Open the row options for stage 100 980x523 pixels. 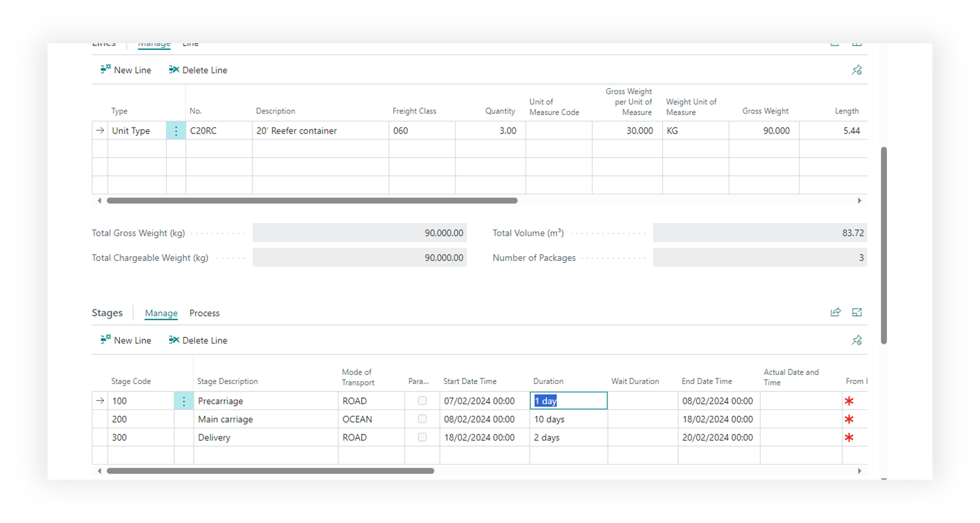click(x=184, y=401)
